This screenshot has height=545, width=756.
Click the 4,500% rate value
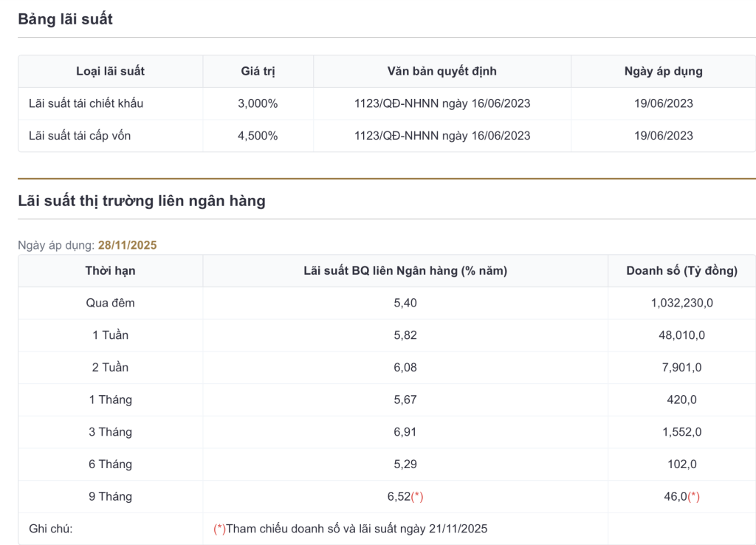pyautogui.click(x=258, y=136)
